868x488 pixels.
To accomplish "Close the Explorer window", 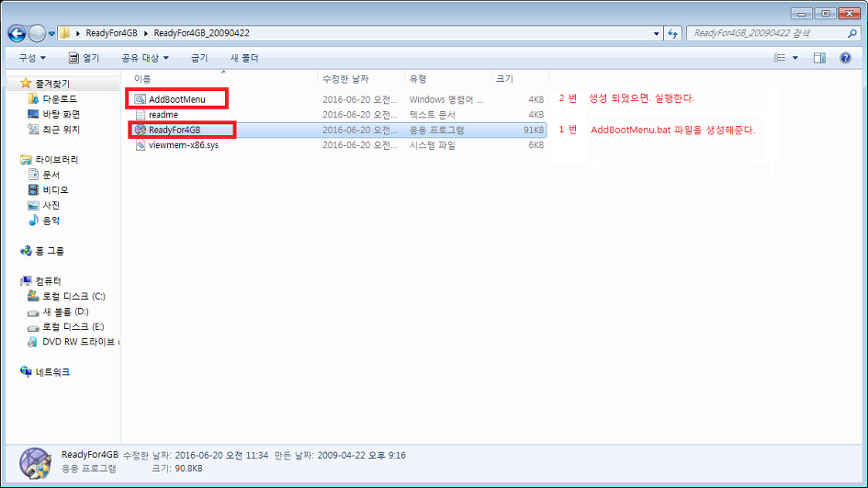I will (x=850, y=13).
